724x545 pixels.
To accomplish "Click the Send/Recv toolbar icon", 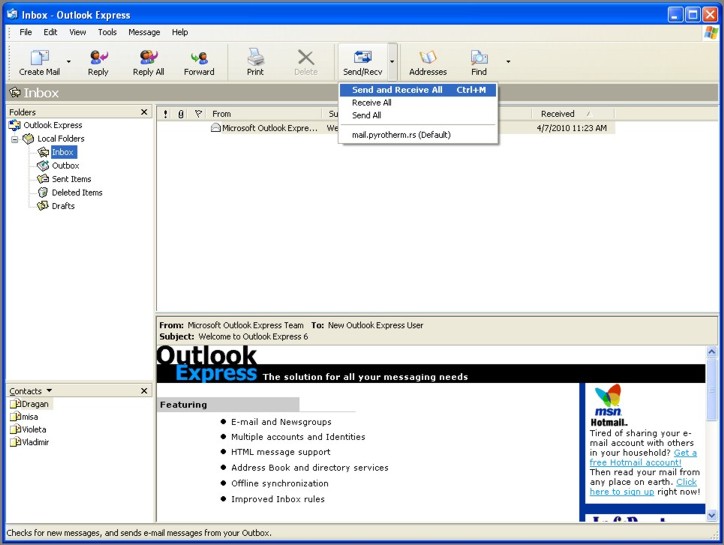I will pos(363,57).
